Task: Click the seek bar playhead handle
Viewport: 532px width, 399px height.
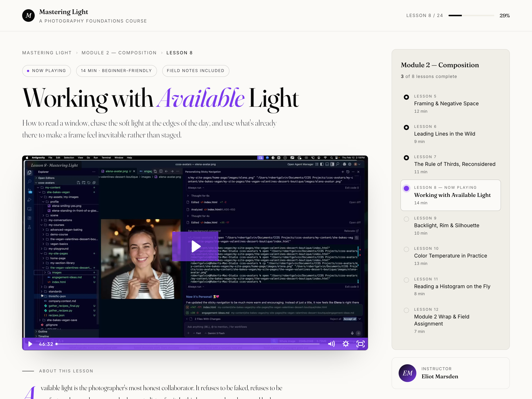Action: [57, 344]
